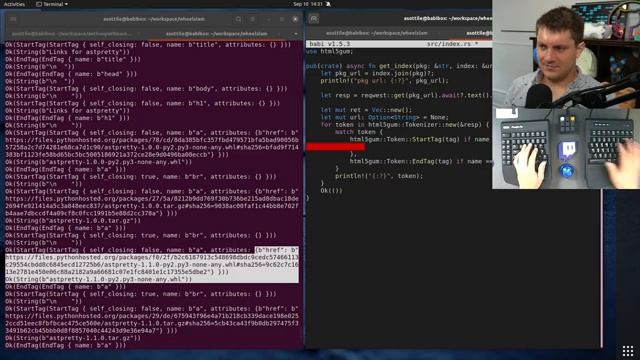The height and width of the screenshot is (360, 640).
Task: Expand the tab list arrow in left terminal
Action: pyautogui.click(x=296, y=33)
